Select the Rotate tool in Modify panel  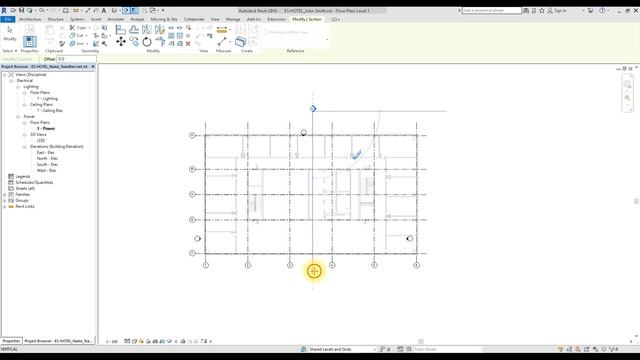[x=147, y=42]
